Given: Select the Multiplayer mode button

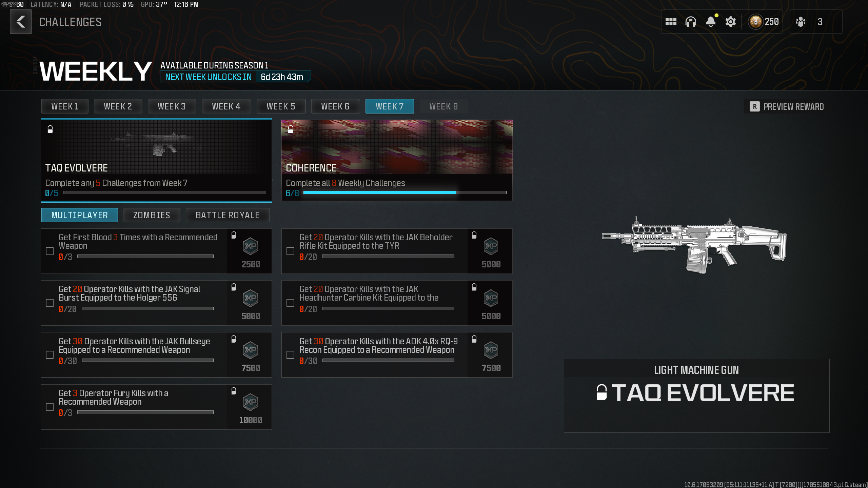Looking at the screenshot, I should pyautogui.click(x=79, y=215).
